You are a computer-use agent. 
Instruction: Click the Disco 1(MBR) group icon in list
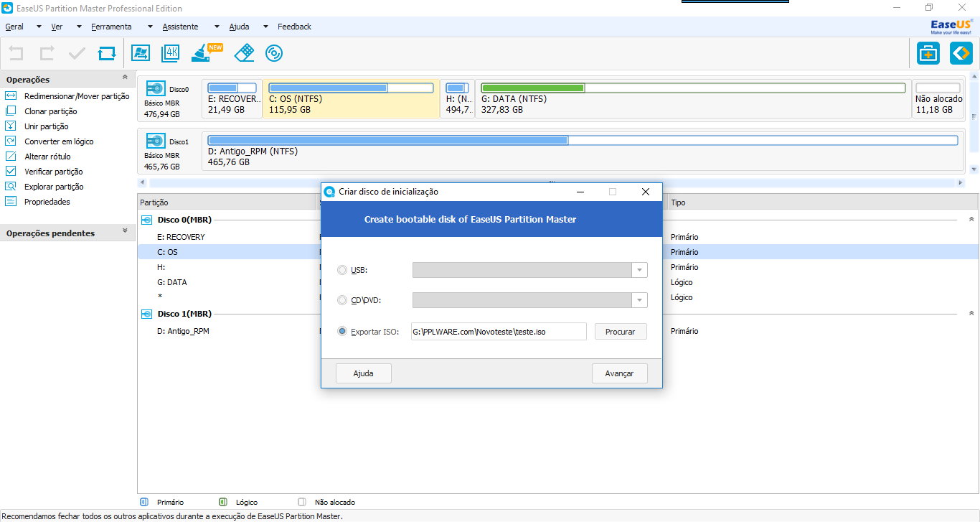(x=146, y=314)
